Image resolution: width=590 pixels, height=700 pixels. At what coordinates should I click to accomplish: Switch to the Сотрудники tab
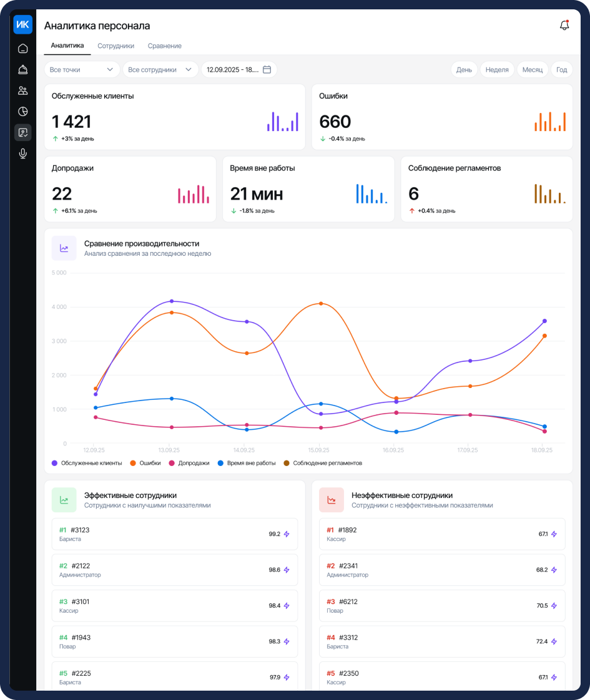116,46
